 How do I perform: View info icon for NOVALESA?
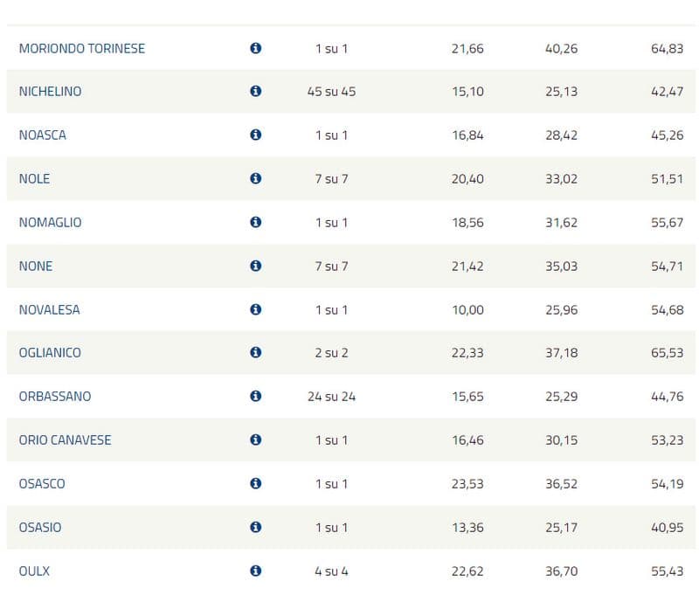pyautogui.click(x=255, y=309)
